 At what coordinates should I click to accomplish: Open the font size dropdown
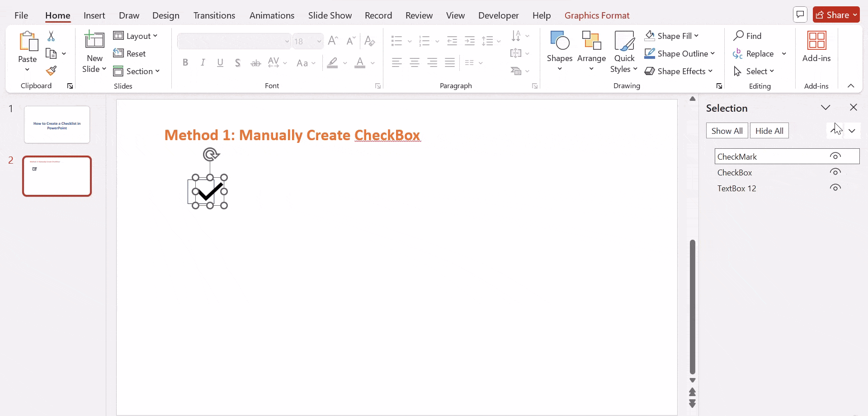(x=319, y=41)
